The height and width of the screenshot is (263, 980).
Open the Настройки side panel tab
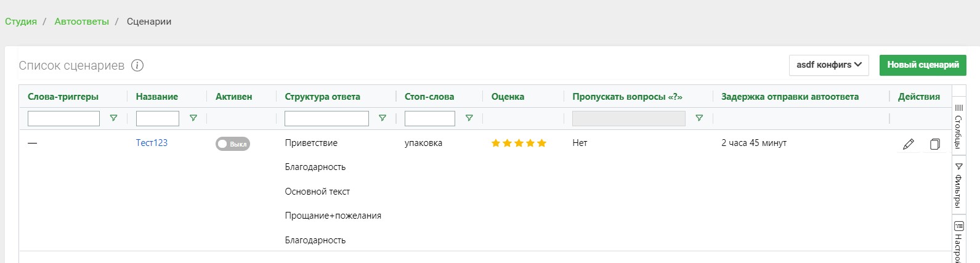(958, 240)
